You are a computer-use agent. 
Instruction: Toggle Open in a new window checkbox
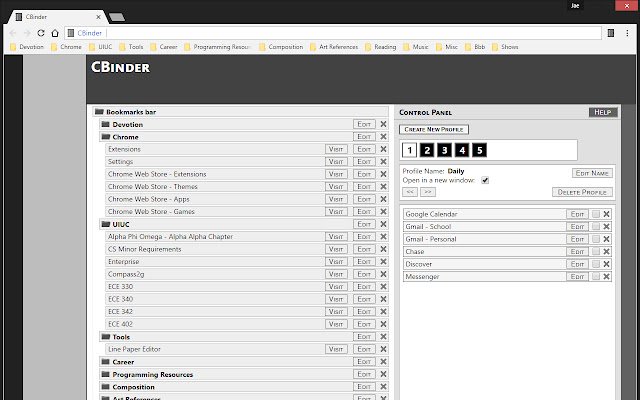tap(485, 180)
